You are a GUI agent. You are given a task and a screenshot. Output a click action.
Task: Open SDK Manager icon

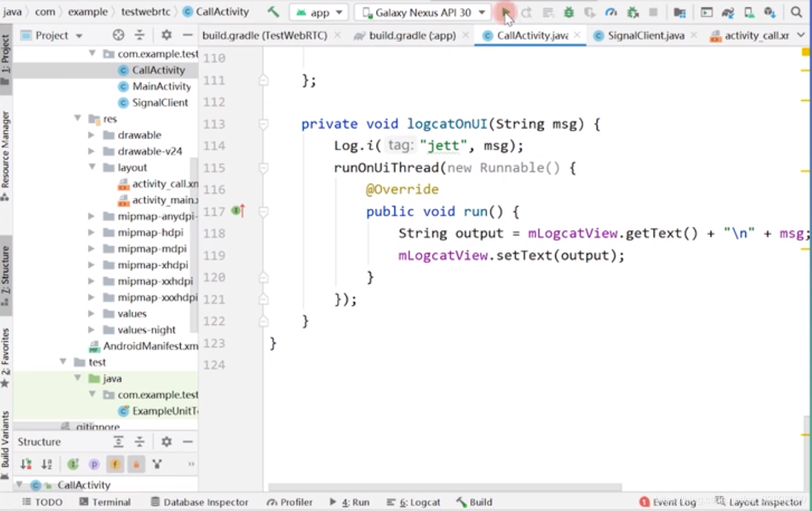769,12
